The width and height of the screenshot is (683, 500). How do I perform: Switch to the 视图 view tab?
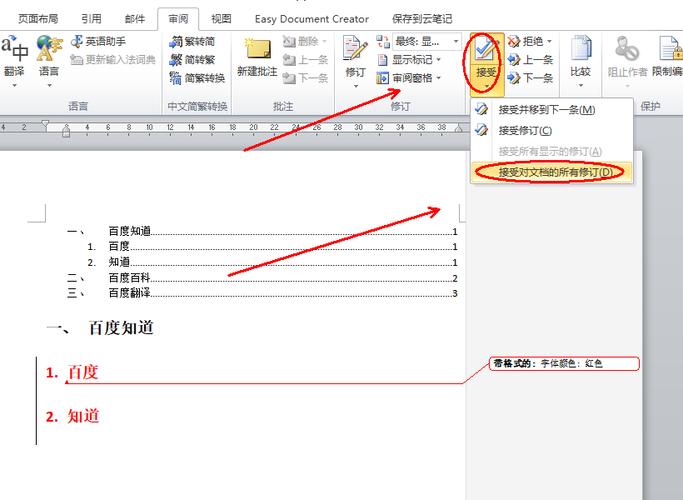coord(221,19)
